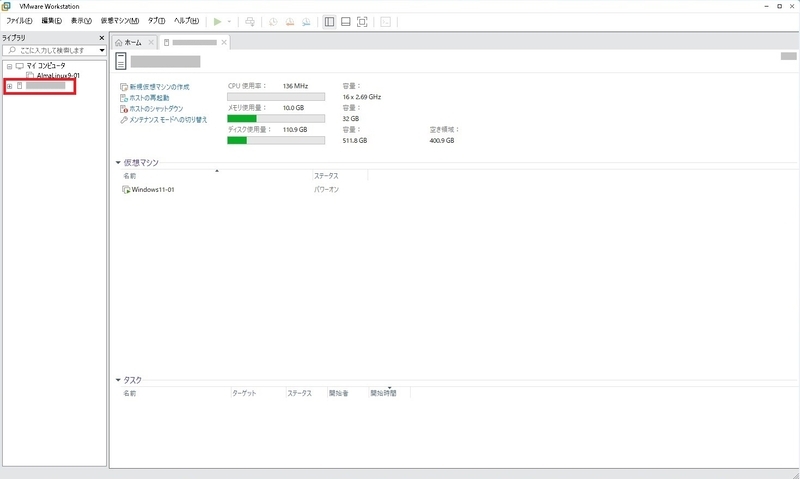Toggle the thumbnail bar view icon
Screen dimensions: 800x479
click(346, 21)
